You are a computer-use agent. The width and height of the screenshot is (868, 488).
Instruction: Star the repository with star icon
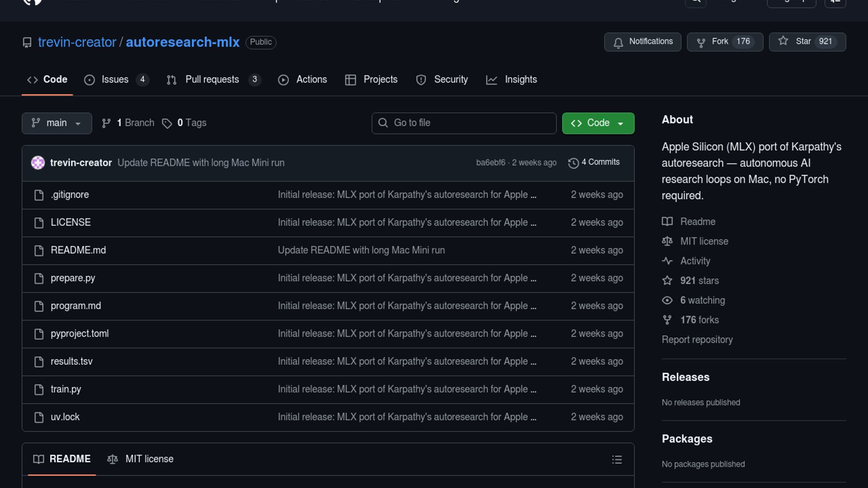tap(783, 41)
